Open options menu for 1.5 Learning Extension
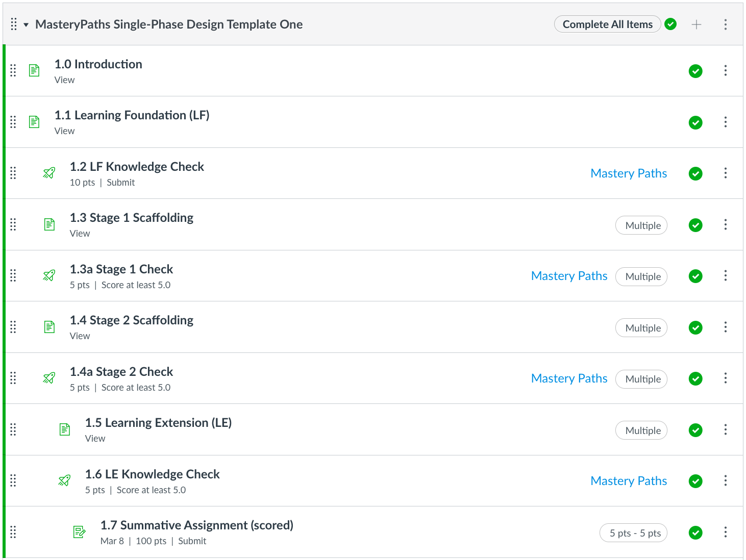Viewport: 746px width, 560px height. 726,429
